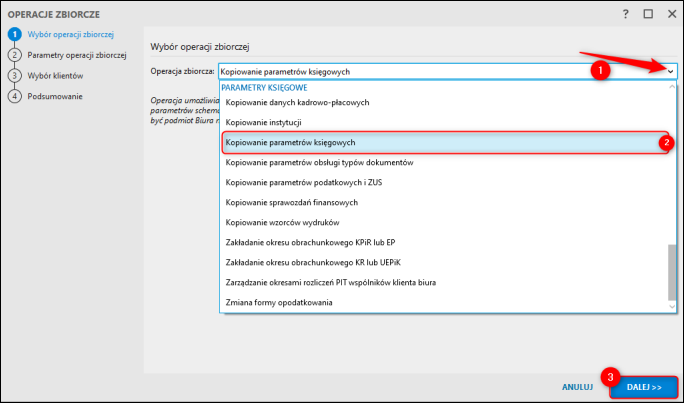
Task: Select the highlighted Kopiowanie parametrów księgowych list entry
Action: point(304,143)
